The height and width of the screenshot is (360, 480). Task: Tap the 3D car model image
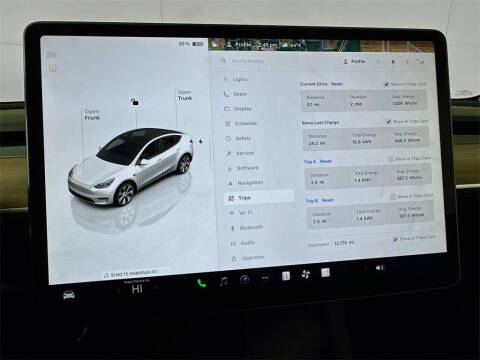(x=132, y=167)
